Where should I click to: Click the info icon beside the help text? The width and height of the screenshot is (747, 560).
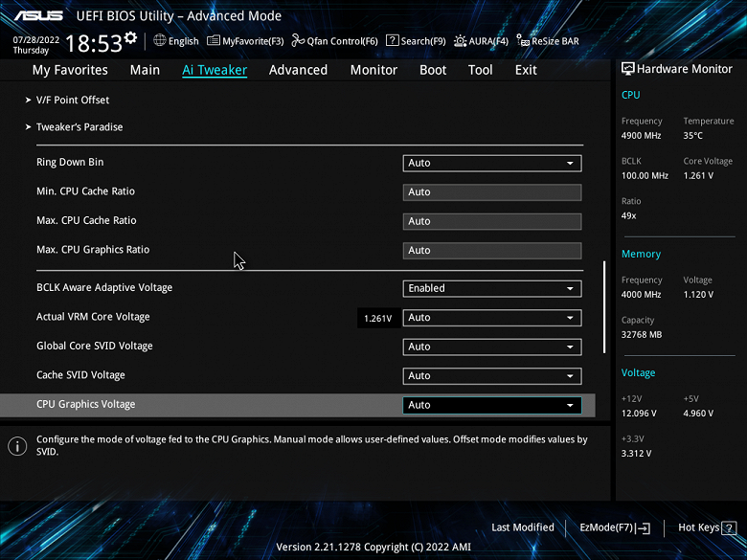tap(17, 446)
